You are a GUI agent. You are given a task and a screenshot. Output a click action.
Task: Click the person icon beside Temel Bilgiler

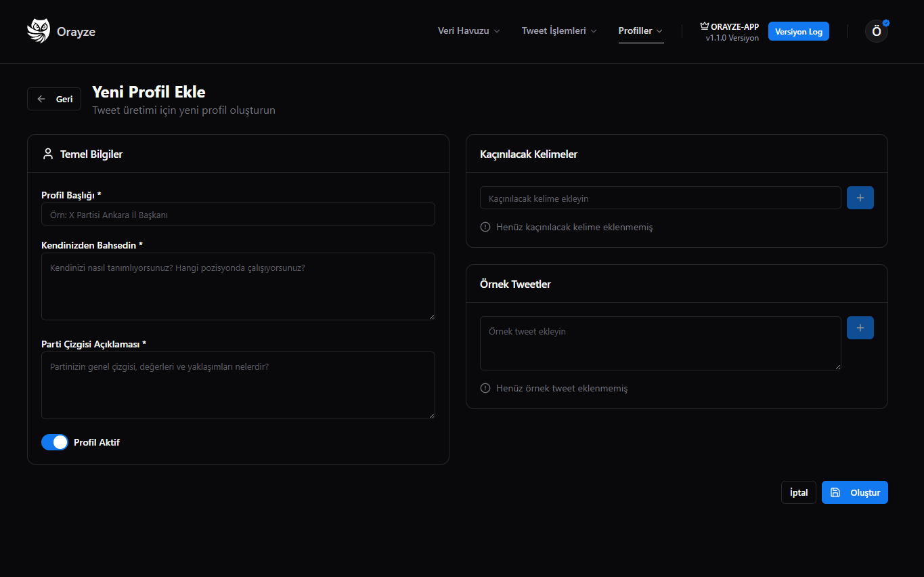[x=48, y=154]
